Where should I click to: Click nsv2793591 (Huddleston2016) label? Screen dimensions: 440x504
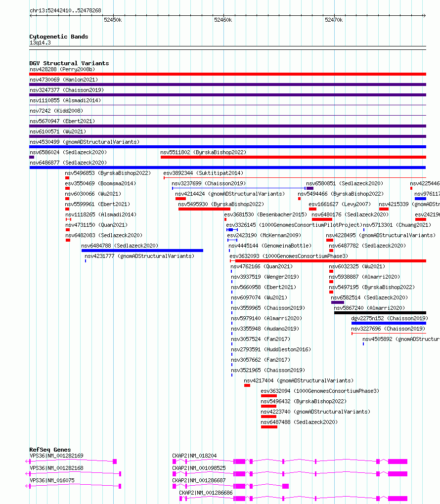pos(271,349)
